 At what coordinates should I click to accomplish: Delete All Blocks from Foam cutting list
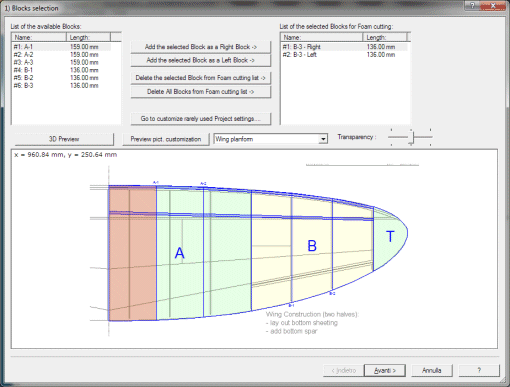click(201, 92)
